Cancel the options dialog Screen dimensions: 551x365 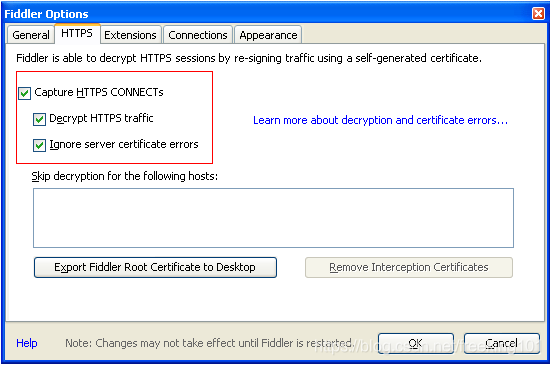click(501, 343)
